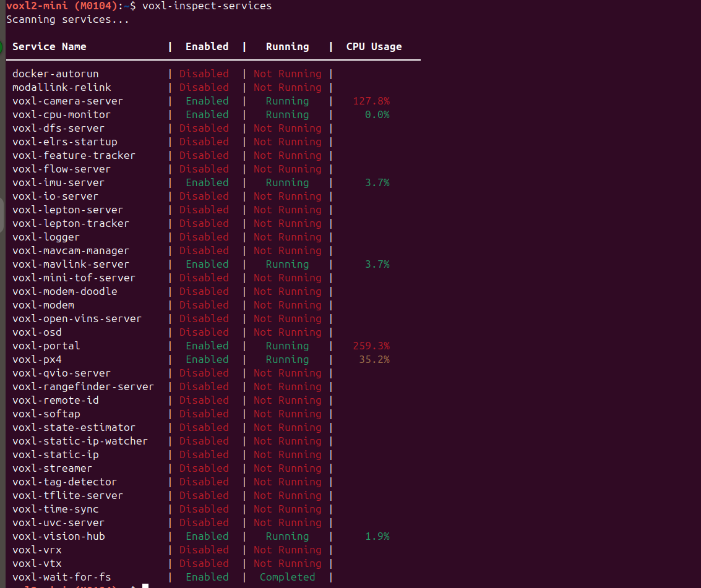Click the Completed status of voxl-wait-for-fs
701x588 pixels.
click(x=287, y=577)
